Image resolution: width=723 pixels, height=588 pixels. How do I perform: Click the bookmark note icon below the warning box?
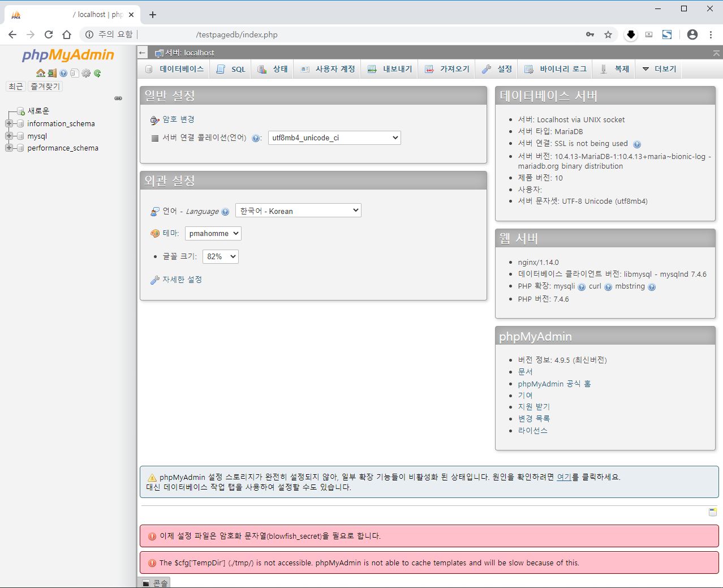pos(713,512)
